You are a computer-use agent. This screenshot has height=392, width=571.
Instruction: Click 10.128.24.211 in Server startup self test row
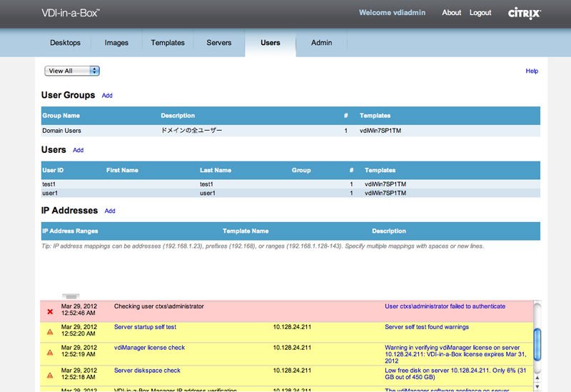point(292,327)
